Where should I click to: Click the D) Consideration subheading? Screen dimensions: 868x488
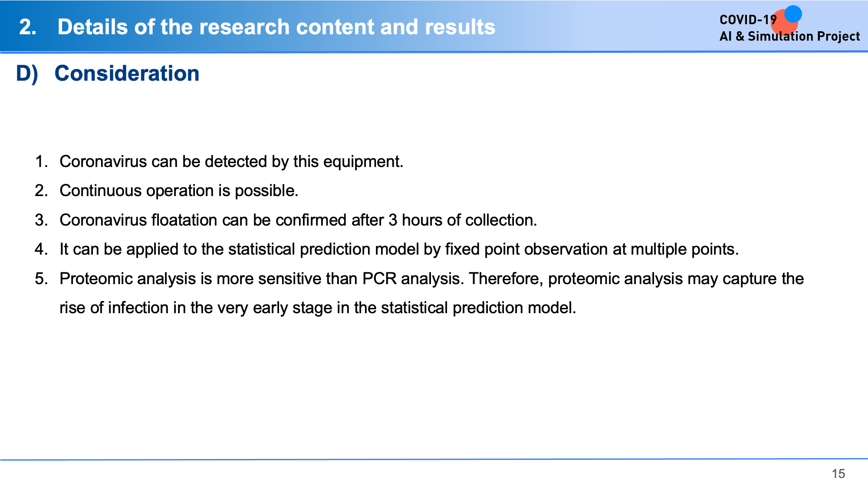point(108,73)
